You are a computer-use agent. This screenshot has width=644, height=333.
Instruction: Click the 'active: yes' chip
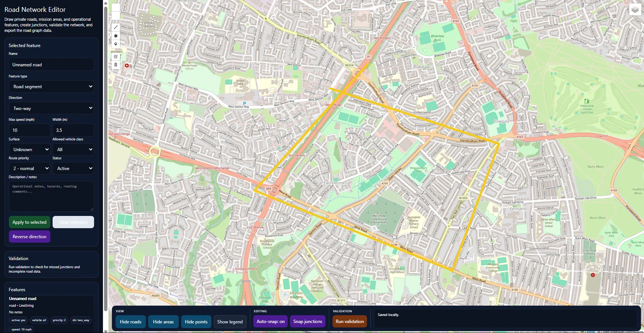(x=19, y=320)
